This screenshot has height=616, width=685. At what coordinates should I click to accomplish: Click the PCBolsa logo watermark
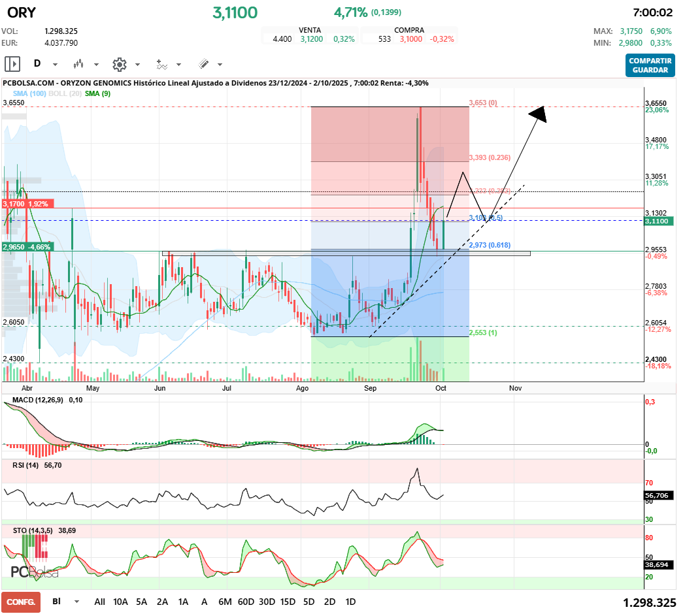pyautogui.click(x=34, y=571)
